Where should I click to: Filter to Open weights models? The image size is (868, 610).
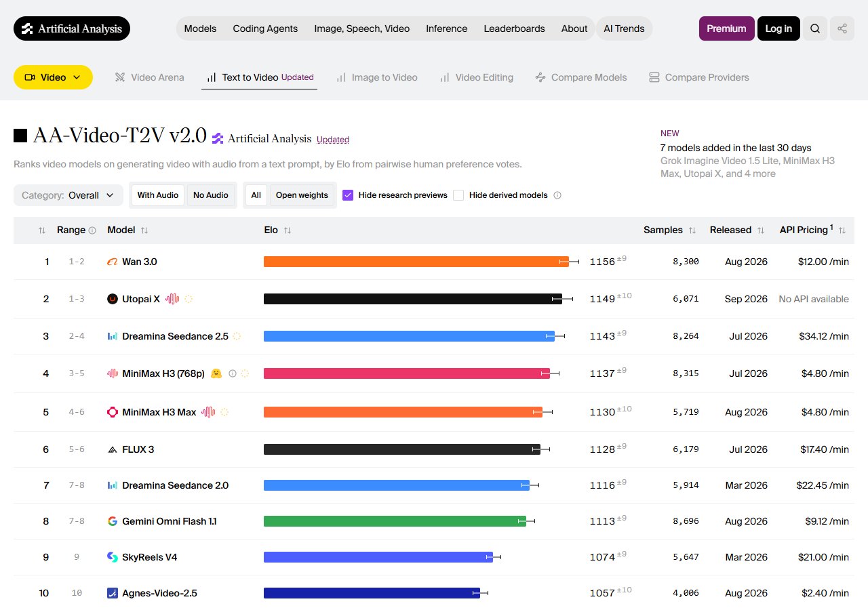(302, 195)
